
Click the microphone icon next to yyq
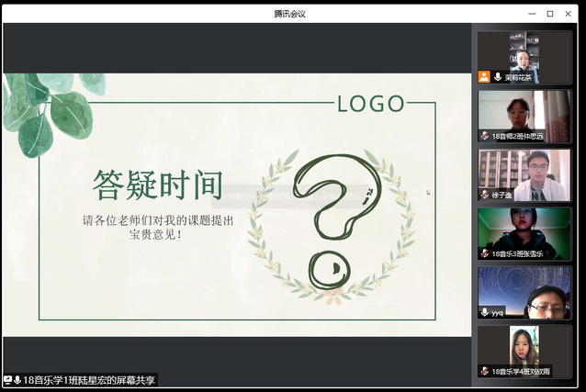tap(484, 312)
